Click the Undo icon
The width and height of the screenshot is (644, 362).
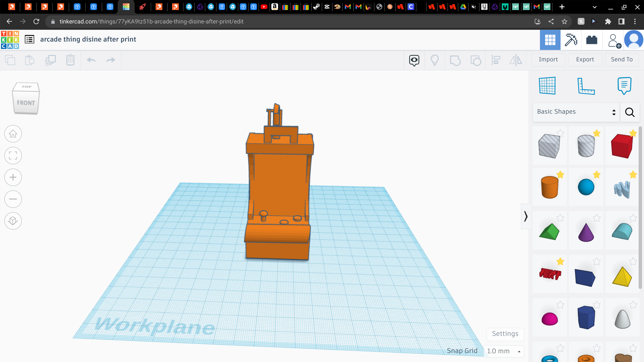click(91, 60)
